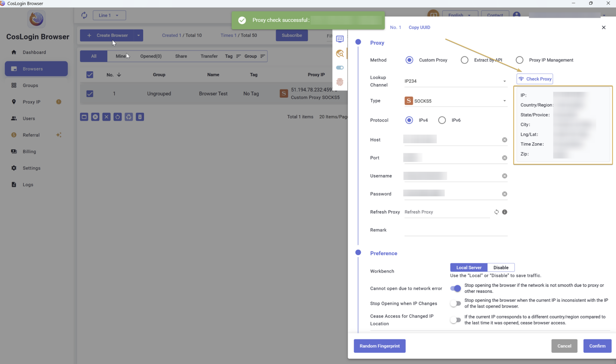The width and height of the screenshot is (616, 364).
Task: Select the Custom Proxy radio button
Action: (409, 60)
